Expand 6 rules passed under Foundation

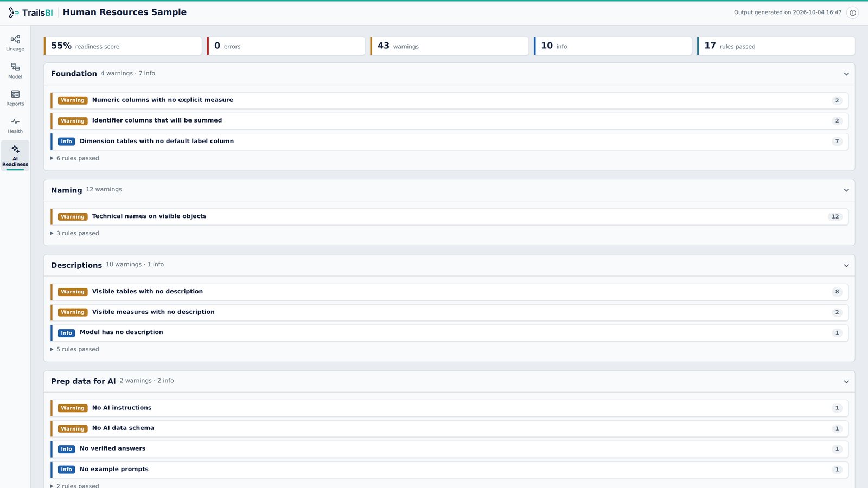point(75,158)
